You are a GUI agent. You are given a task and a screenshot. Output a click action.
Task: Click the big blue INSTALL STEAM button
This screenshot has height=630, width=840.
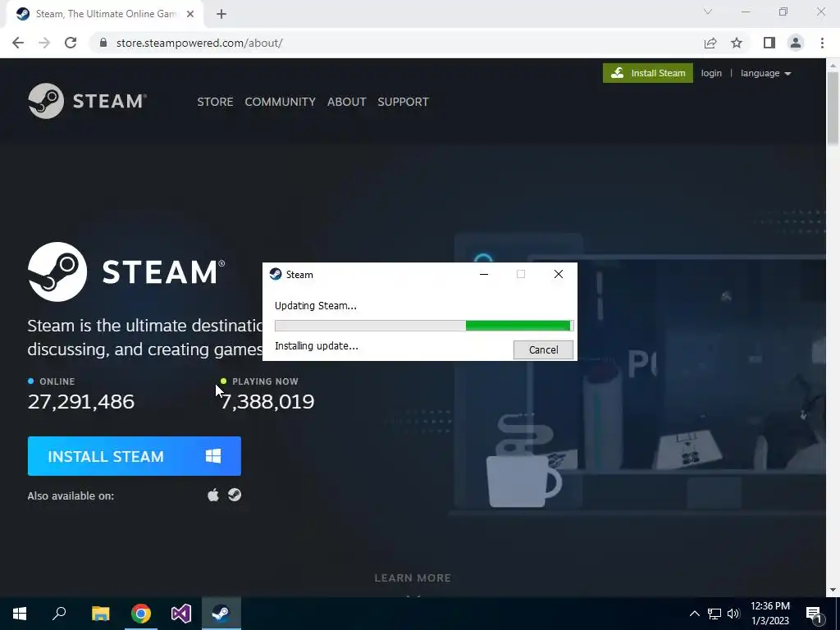coord(135,456)
